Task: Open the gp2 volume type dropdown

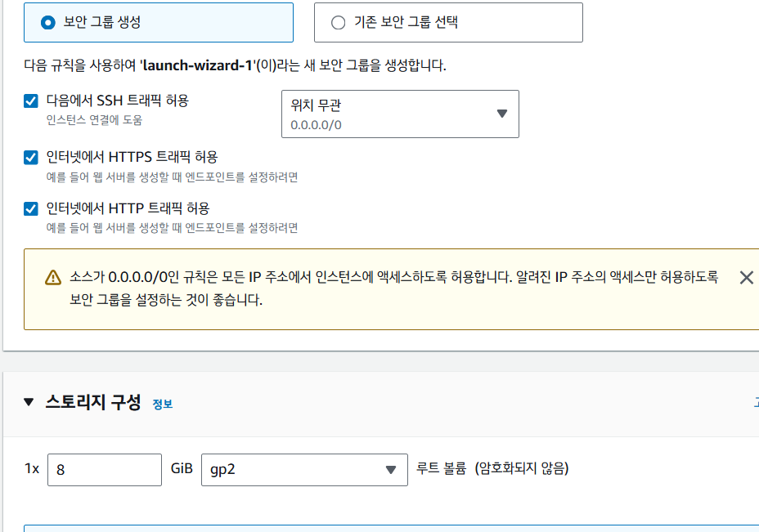Action: 304,469
